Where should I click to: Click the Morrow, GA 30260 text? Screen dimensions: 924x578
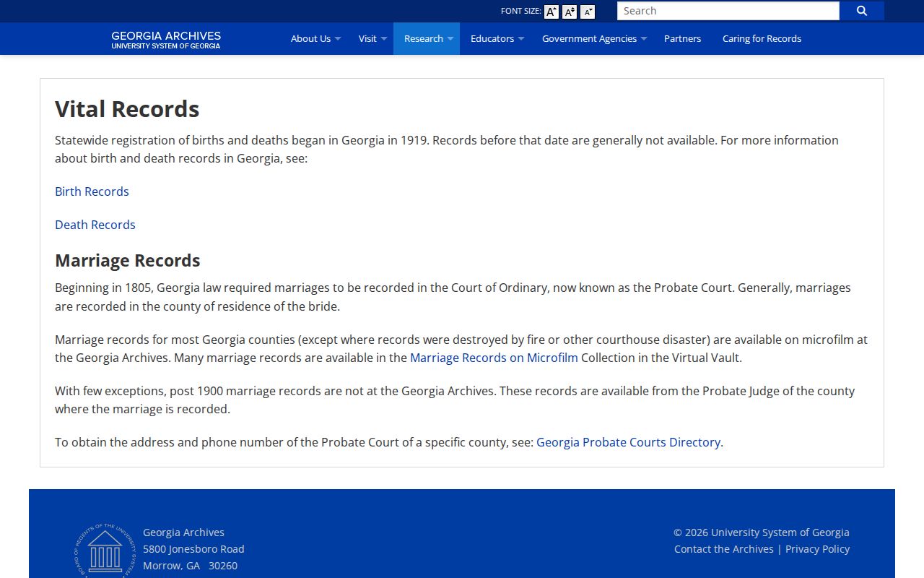coord(190,566)
